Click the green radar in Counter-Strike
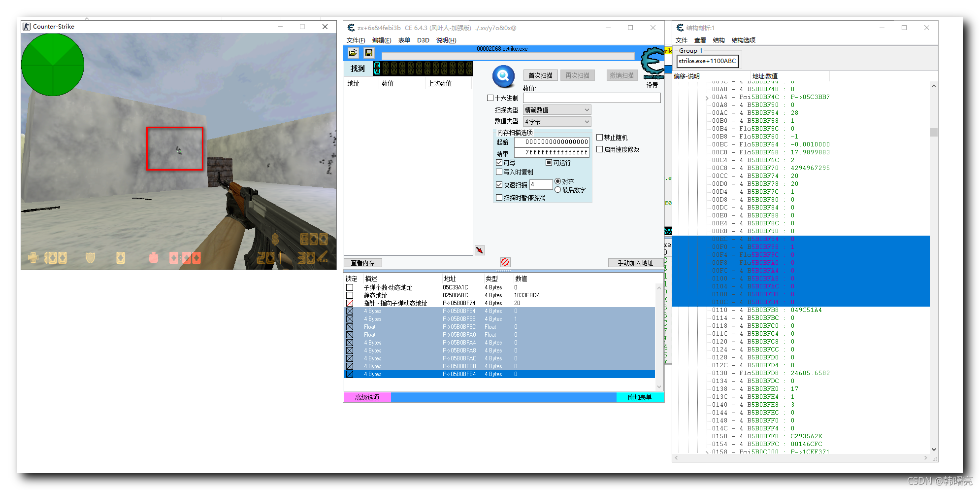The image size is (980, 490). click(x=53, y=64)
